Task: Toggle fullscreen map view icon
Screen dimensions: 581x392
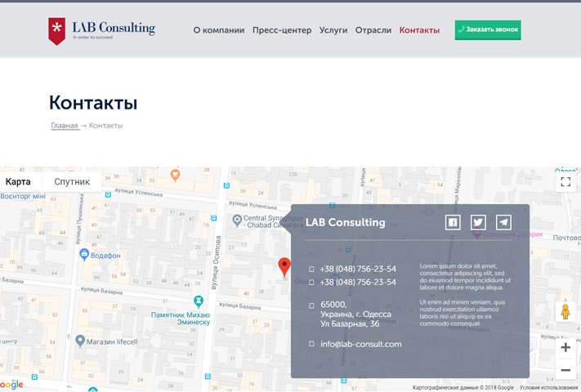Action: point(565,182)
